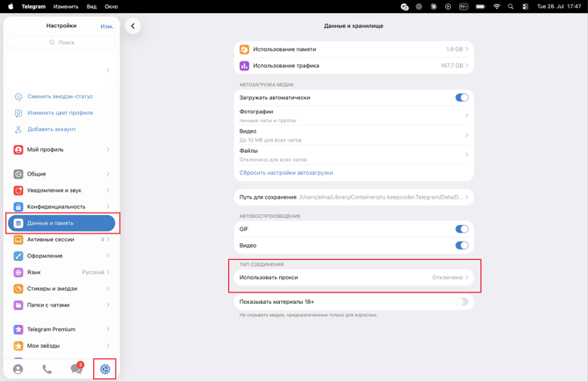Enable Показывать материалы 18+ switch
Screen dimensions: 588x382
462,302
